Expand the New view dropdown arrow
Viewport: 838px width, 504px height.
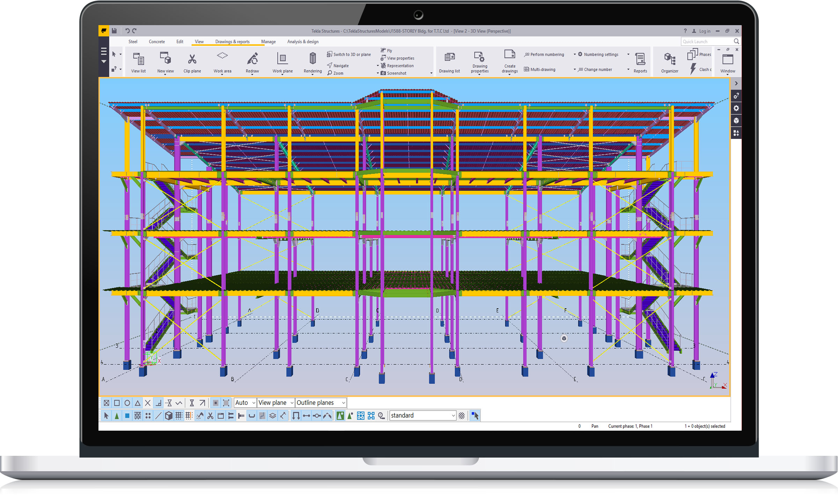pyautogui.click(x=165, y=74)
